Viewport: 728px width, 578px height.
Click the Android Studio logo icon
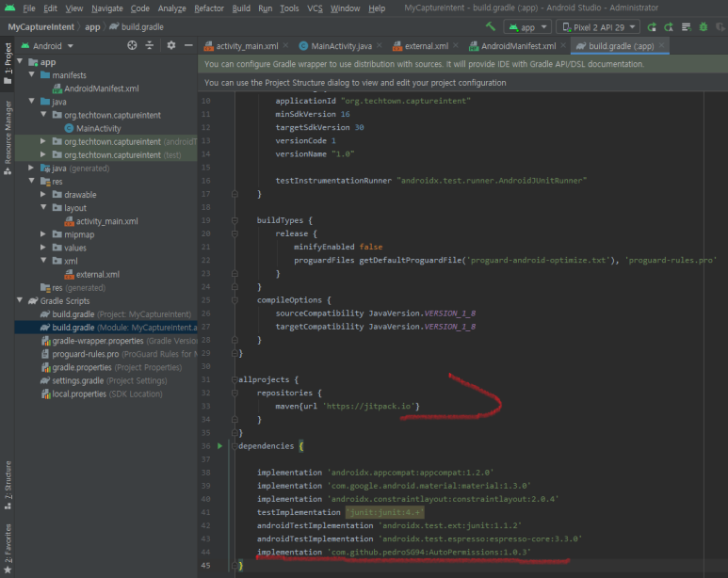[9, 8]
